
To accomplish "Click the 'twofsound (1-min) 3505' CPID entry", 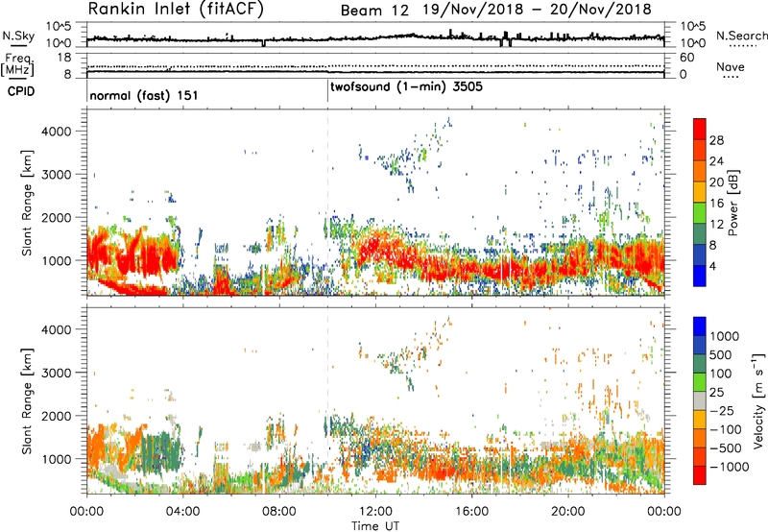I will tap(406, 86).
